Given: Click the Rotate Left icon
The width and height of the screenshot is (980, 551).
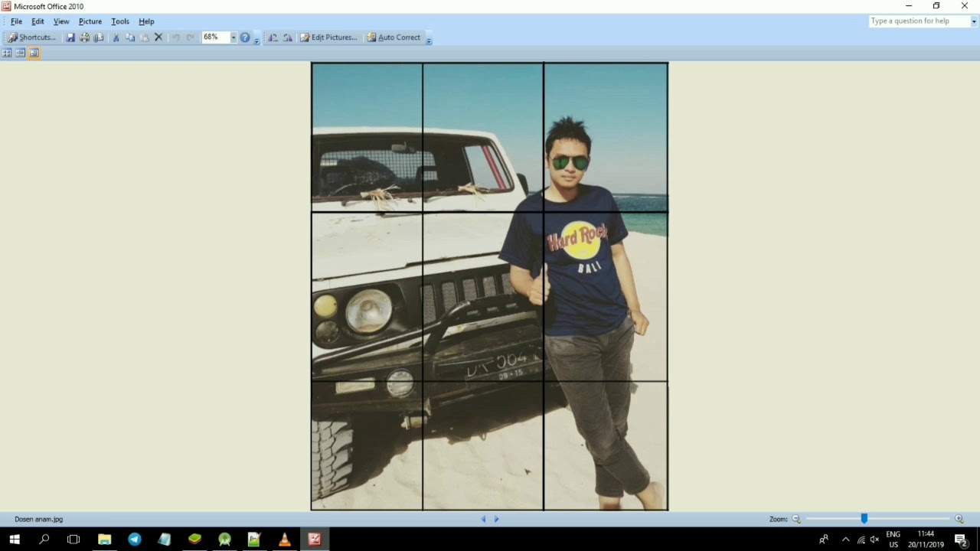Looking at the screenshot, I should 273,37.
